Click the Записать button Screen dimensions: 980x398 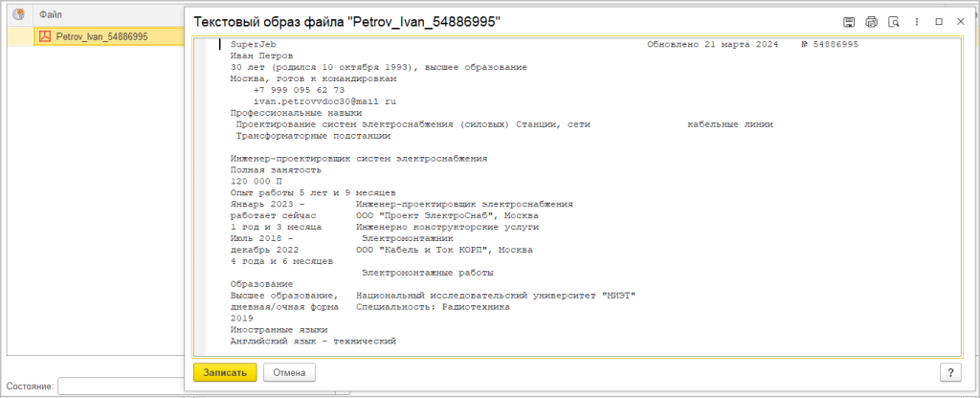[x=225, y=372]
